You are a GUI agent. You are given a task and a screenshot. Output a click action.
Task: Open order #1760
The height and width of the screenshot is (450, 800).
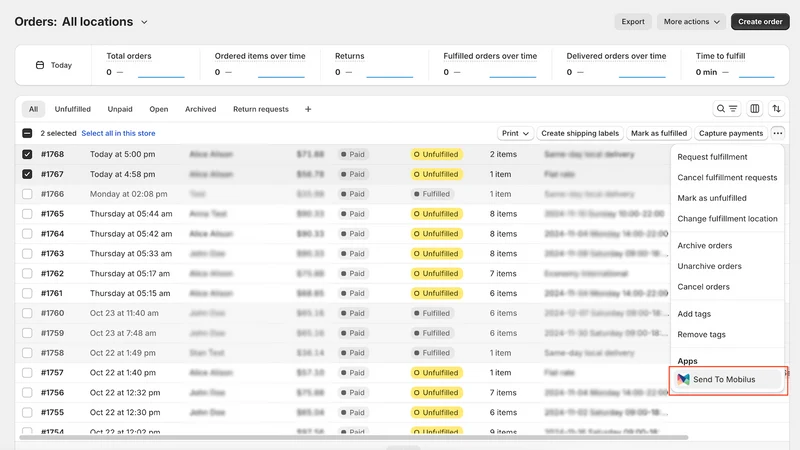pyautogui.click(x=53, y=313)
